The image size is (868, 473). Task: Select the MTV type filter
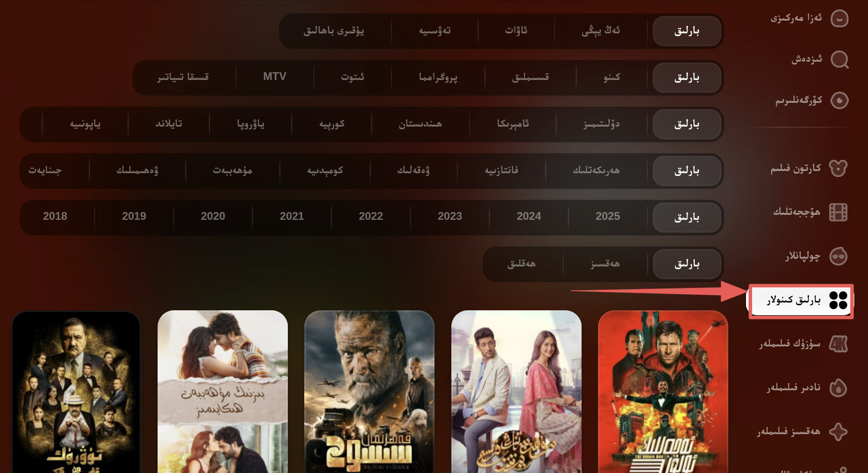[x=275, y=77]
